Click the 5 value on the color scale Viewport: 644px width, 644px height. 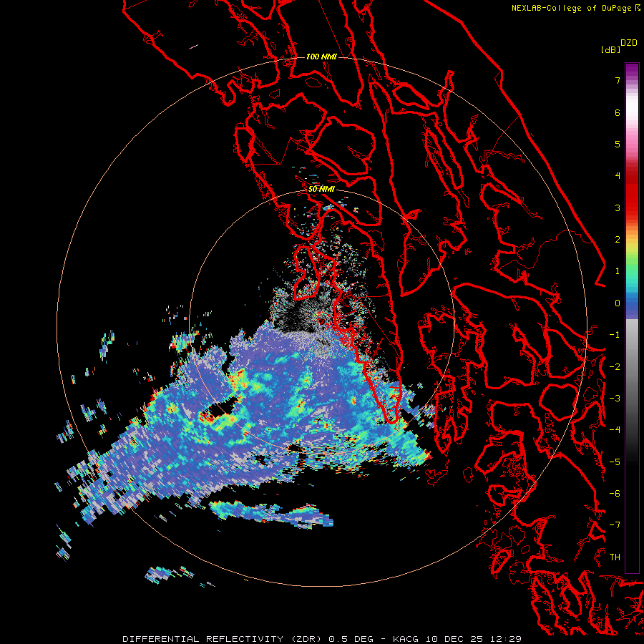618,144
